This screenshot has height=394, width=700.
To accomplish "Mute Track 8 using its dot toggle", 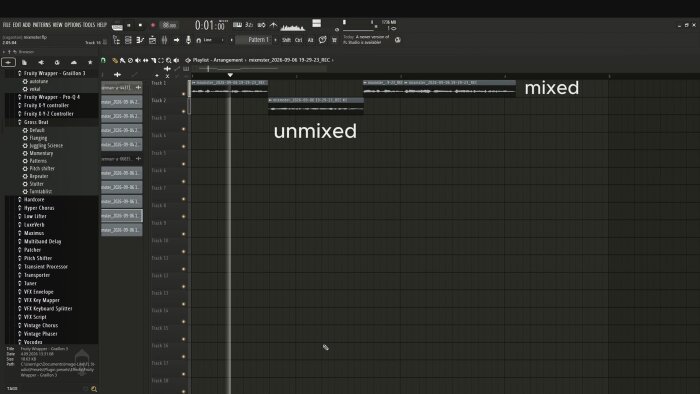I will (x=183, y=216).
